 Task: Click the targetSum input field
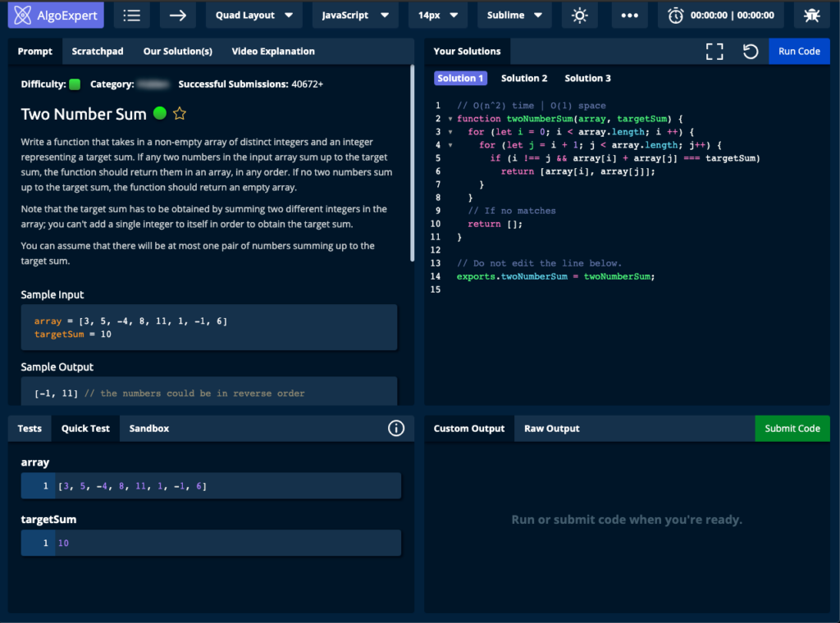click(x=211, y=543)
